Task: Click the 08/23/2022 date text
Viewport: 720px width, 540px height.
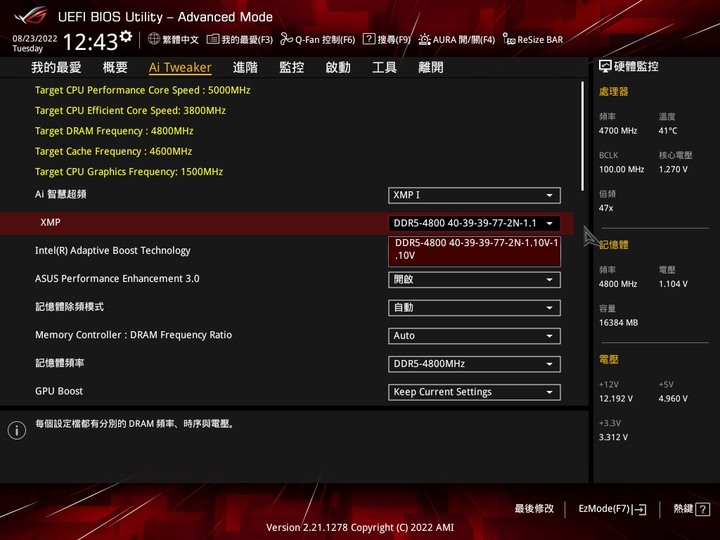Action: (35, 39)
